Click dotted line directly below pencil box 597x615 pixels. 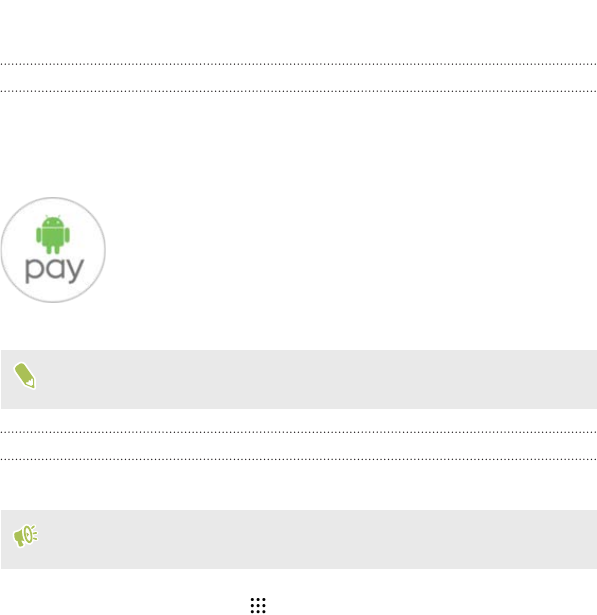point(298,432)
